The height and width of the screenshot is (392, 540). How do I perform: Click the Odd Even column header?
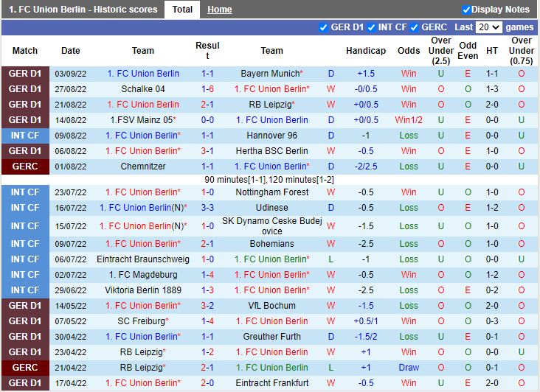(x=468, y=51)
